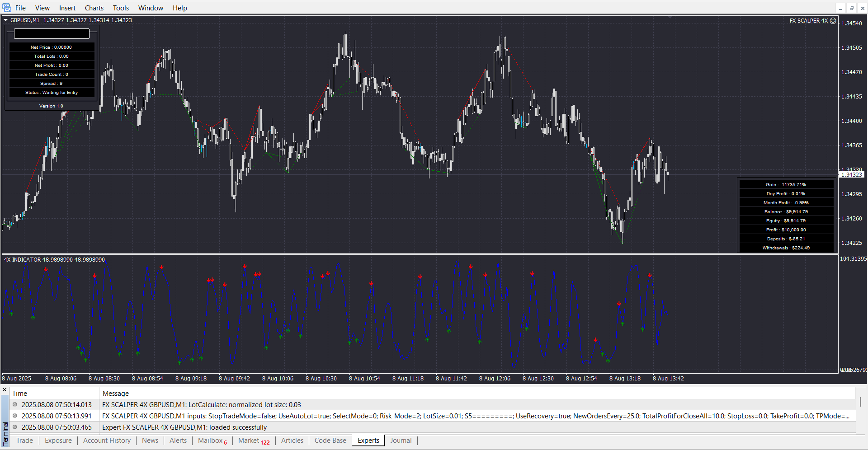Screen dimensions: 868x450
Task: Click the MetaTrader app icon beside File
Action: (6, 8)
